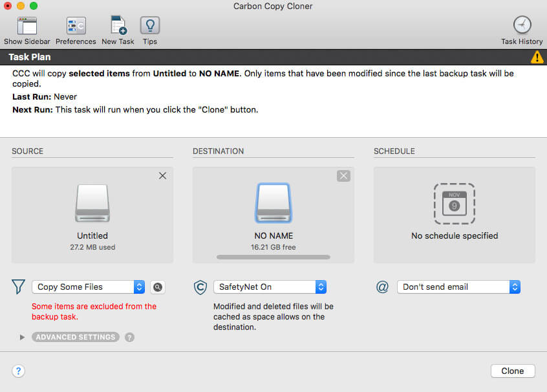Click the source filter funnel icon
This screenshot has height=392, width=547.
coord(19,287)
